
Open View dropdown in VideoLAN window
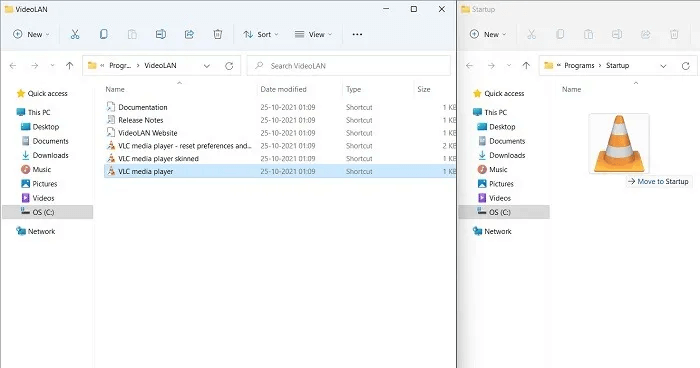[x=313, y=34]
